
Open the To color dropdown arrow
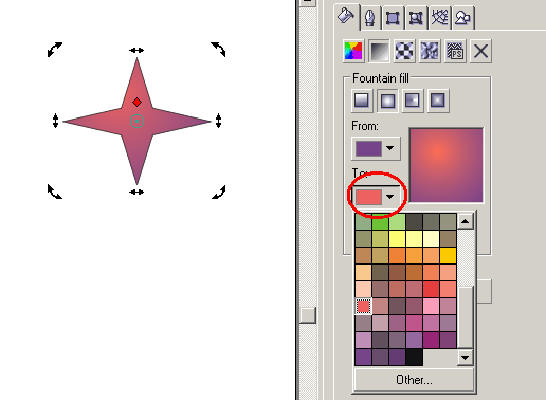(390, 197)
